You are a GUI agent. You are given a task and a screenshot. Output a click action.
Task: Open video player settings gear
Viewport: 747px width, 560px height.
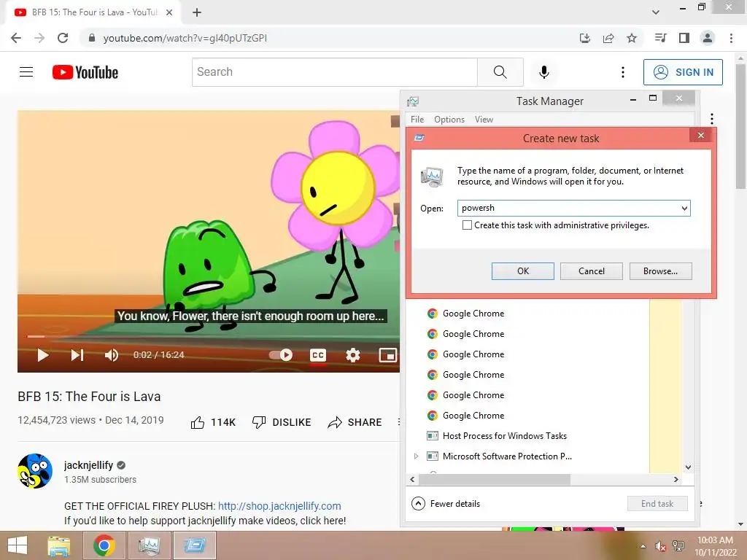point(353,355)
